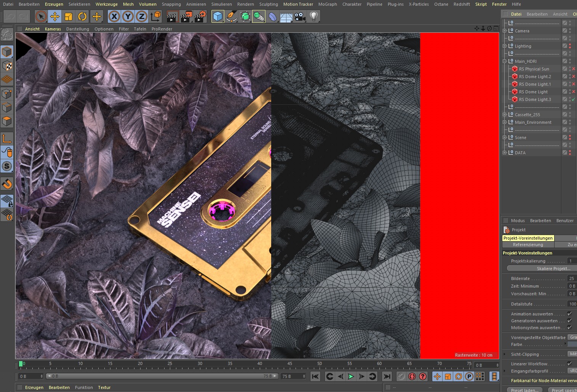This screenshot has width=577, height=392.
Task: Enable snapping magnet icon
Action: (7, 184)
